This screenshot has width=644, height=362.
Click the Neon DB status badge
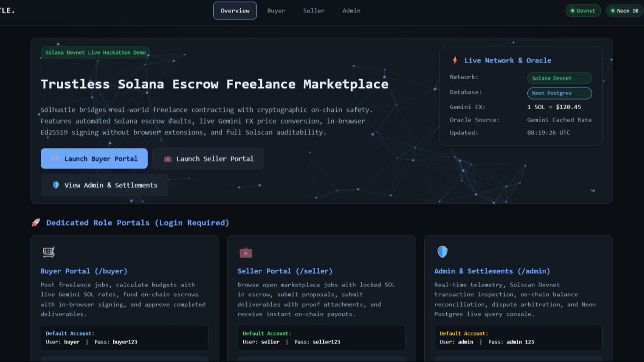tap(626, 11)
